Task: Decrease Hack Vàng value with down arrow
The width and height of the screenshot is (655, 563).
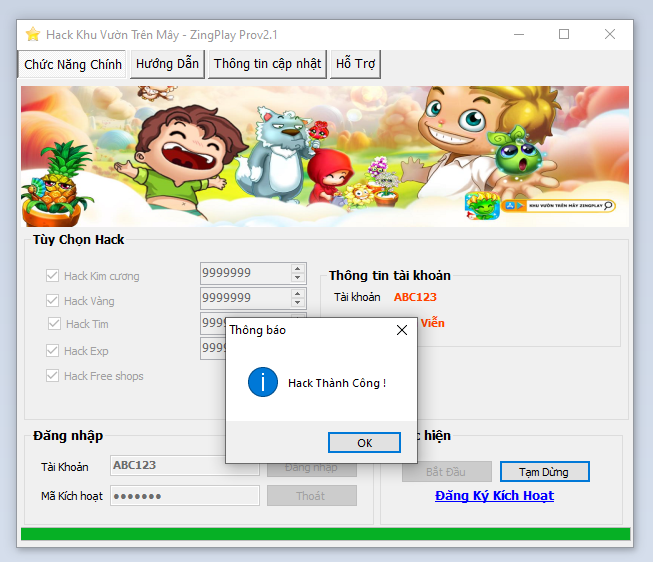Action: 297,302
